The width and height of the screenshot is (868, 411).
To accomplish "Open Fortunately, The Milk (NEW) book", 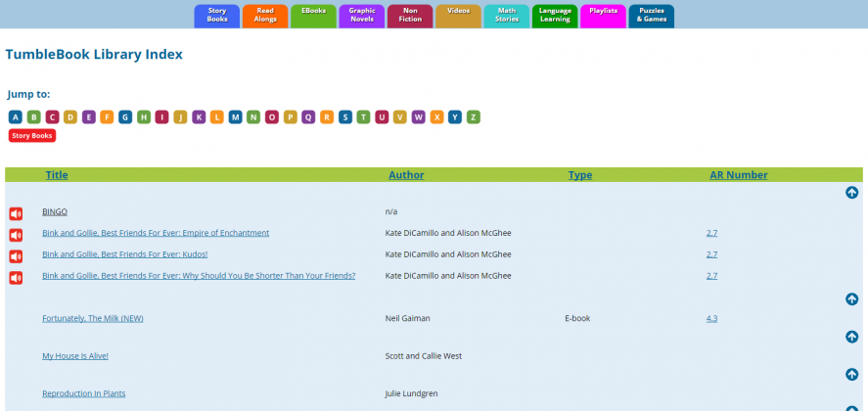I will 92,318.
